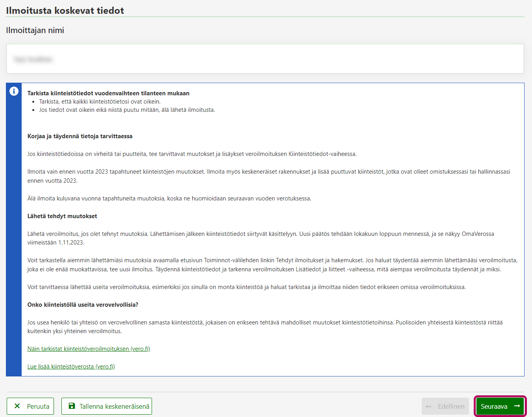Click the Ilmoittajan nimi label
Image resolution: width=532 pixels, height=417 pixels.
(x=35, y=30)
